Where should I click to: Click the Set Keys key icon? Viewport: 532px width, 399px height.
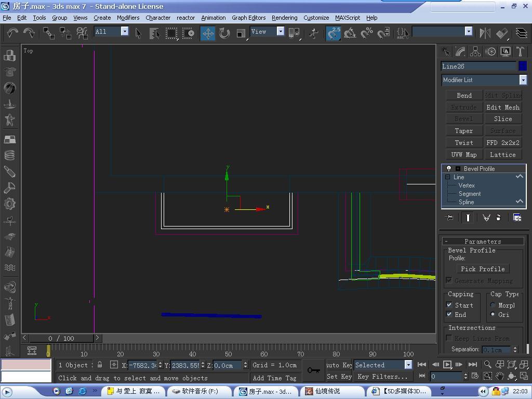pos(313,370)
